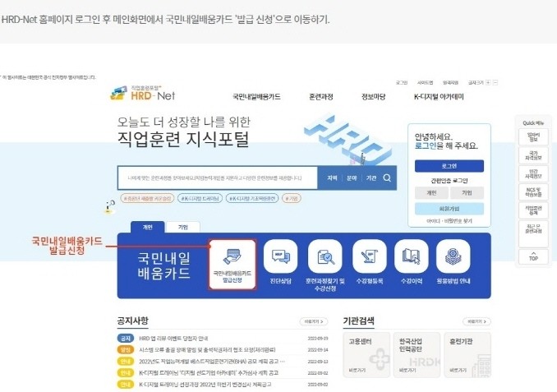Open the 지역 search filter

tap(332, 178)
